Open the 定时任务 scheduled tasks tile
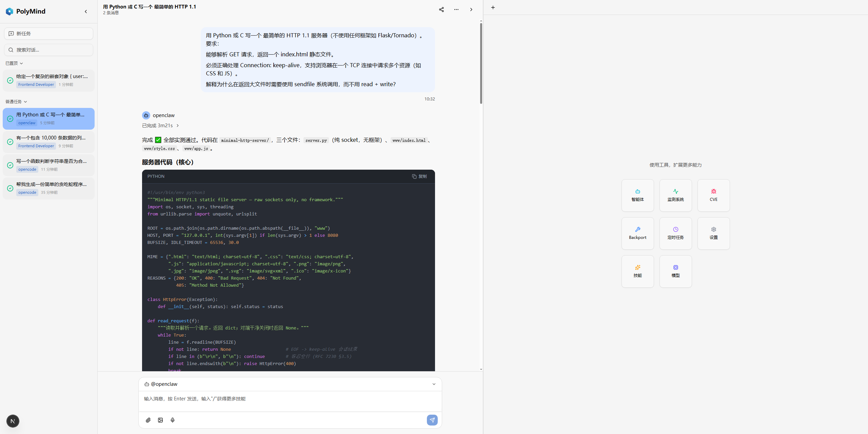This screenshot has height=434, width=868. pyautogui.click(x=675, y=233)
